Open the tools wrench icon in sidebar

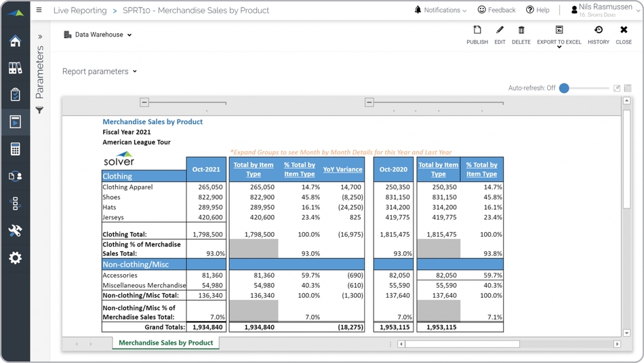[15, 231]
